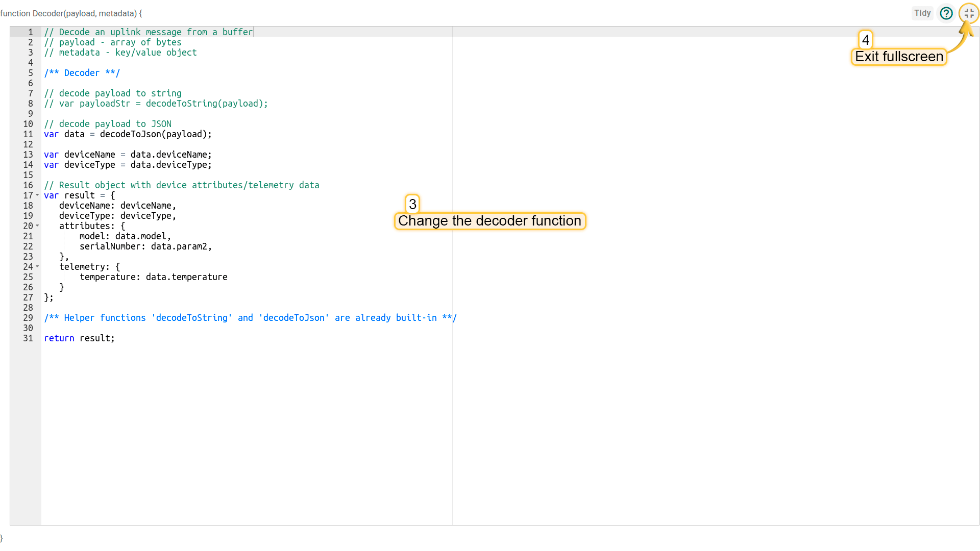
Task: Click empty editor area below the code
Action: coord(245,434)
